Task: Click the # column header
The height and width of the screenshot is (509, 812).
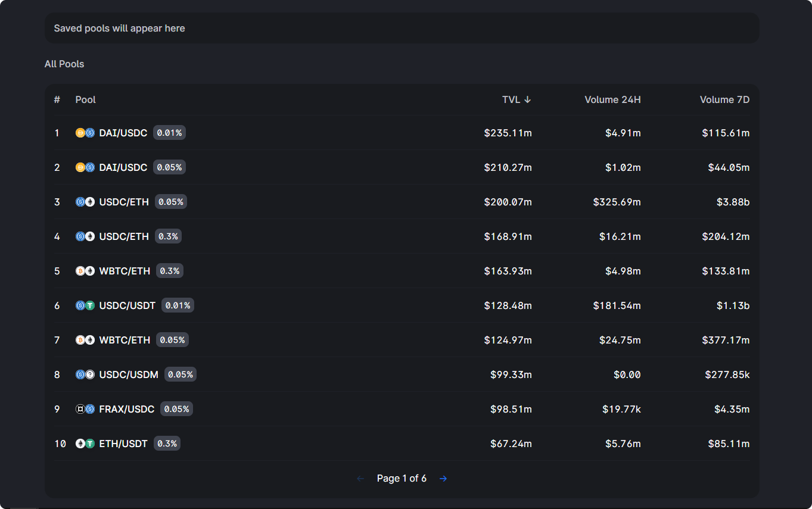Action: coord(57,99)
